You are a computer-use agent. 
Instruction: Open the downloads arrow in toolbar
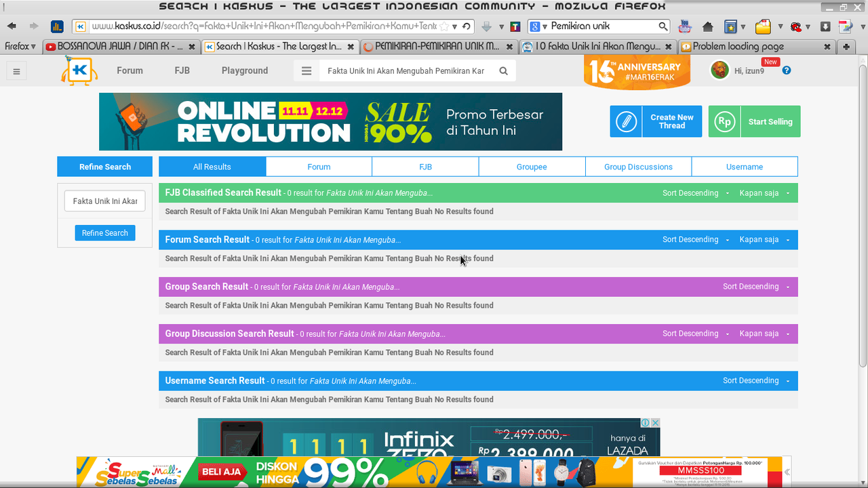[486, 26]
